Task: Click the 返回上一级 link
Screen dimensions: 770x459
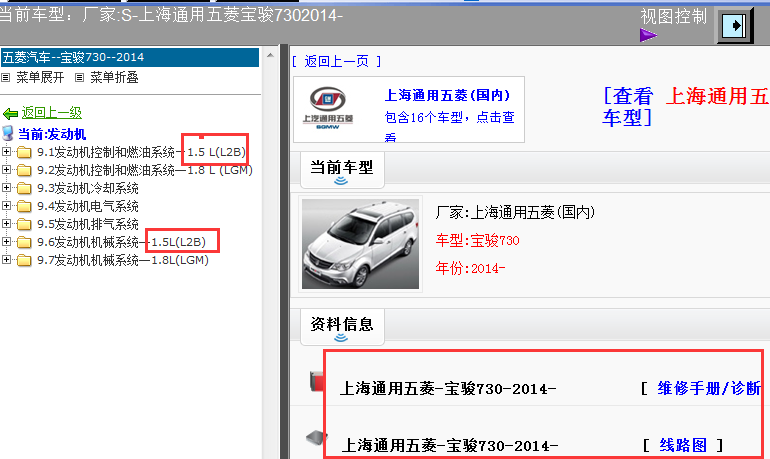Action: coord(52,113)
